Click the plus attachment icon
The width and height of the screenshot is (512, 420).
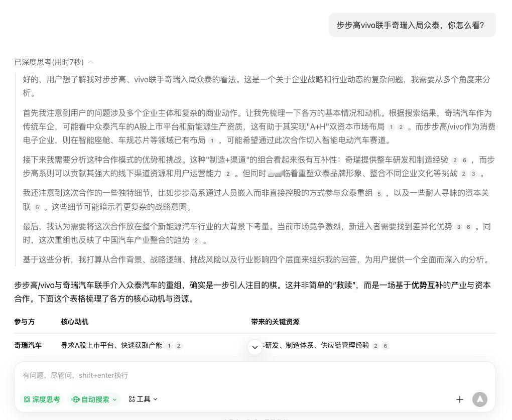(459, 399)
